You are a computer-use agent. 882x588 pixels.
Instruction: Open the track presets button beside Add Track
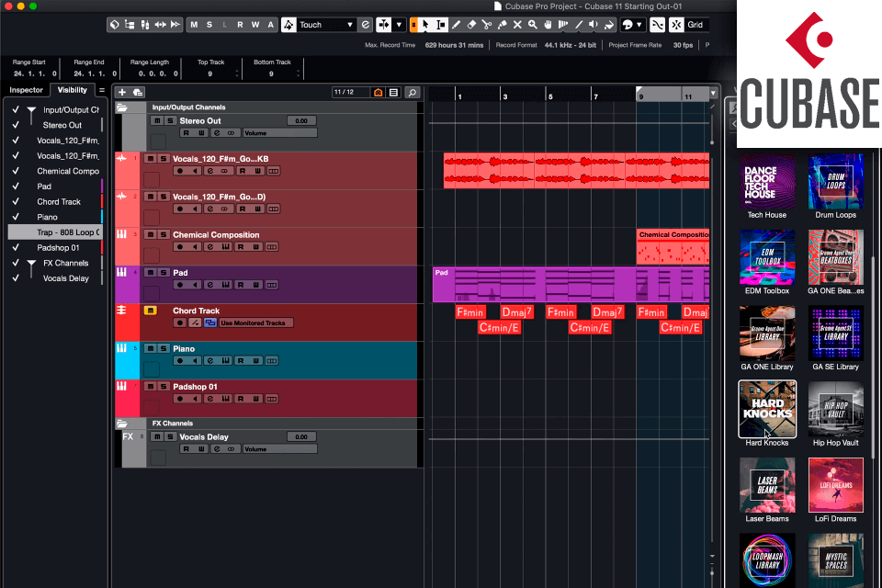click(138, 92)
